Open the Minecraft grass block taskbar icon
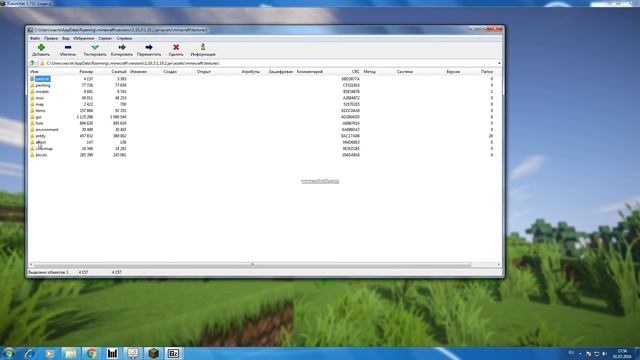Screen dimensions: 640x360 (x=153, y=353)
